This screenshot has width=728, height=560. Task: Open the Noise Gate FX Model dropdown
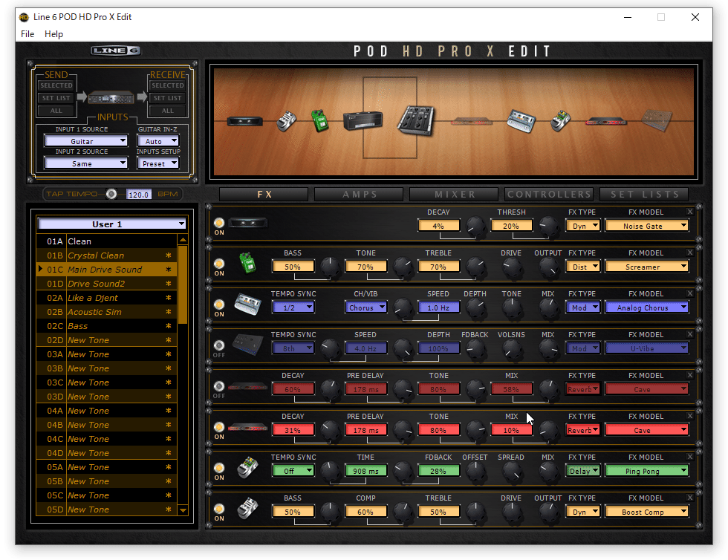coord(647,226)
